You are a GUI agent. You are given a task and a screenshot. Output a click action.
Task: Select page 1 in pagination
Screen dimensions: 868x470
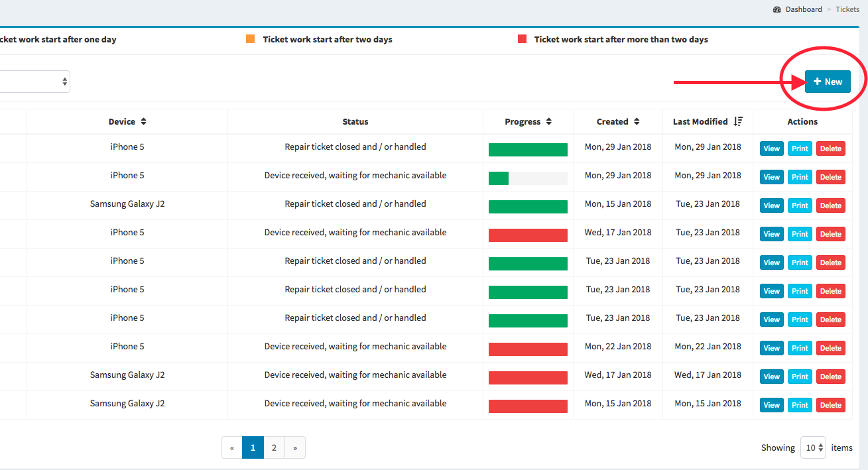click(253, 447)
